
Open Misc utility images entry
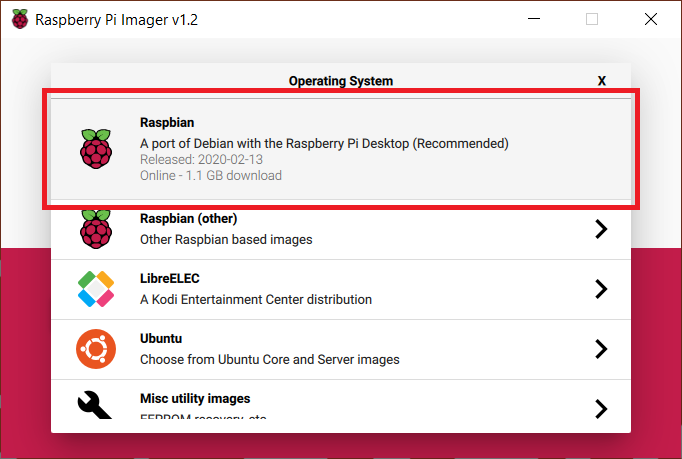coord(341,399)
